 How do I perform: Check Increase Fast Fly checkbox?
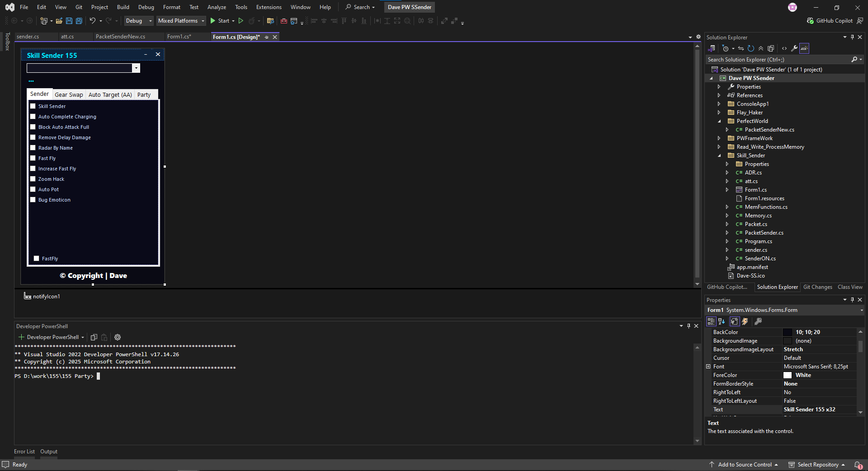tap(33, 169)
